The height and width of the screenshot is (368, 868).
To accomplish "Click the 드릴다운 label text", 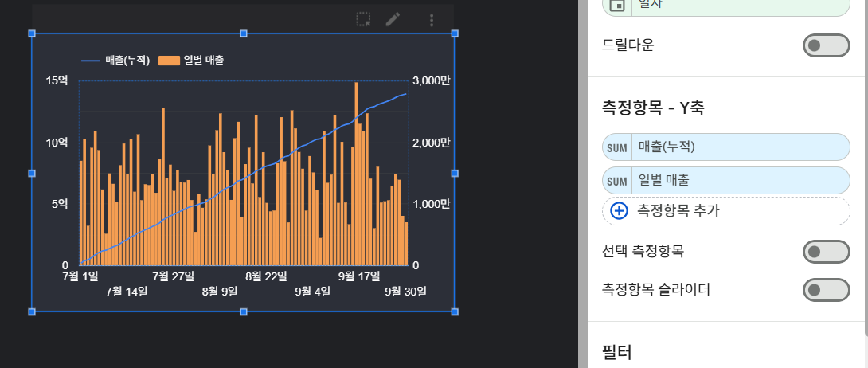I will coord(628,45).
